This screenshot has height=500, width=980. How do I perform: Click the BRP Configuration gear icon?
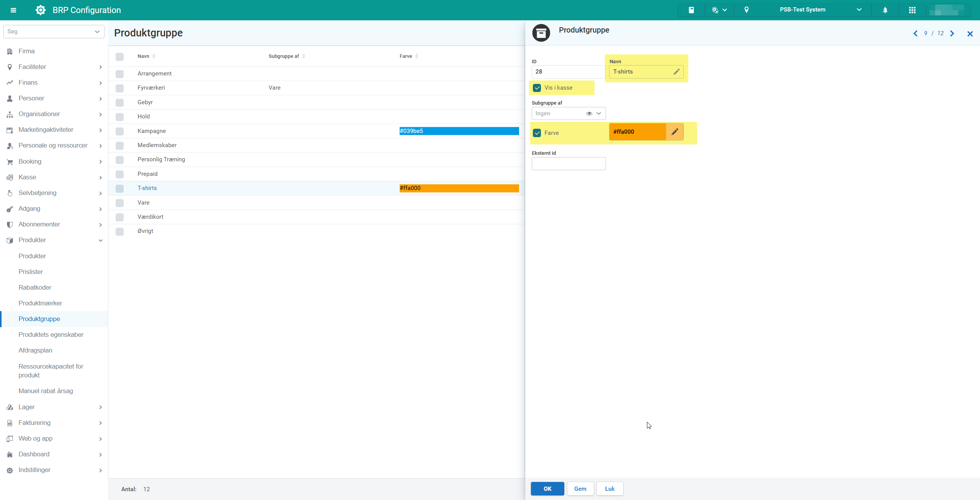(40, 10)
